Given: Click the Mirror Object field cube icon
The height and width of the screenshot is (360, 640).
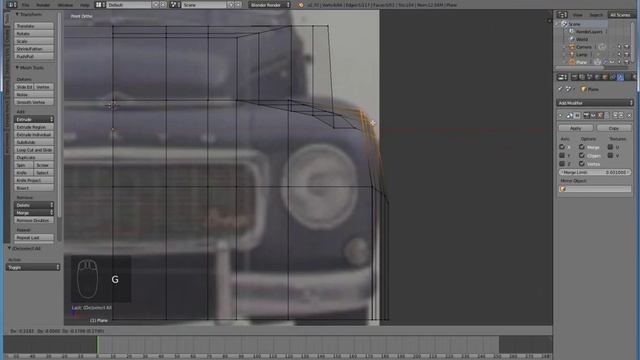Looking at the screenshot, I should tap(562, 189).
